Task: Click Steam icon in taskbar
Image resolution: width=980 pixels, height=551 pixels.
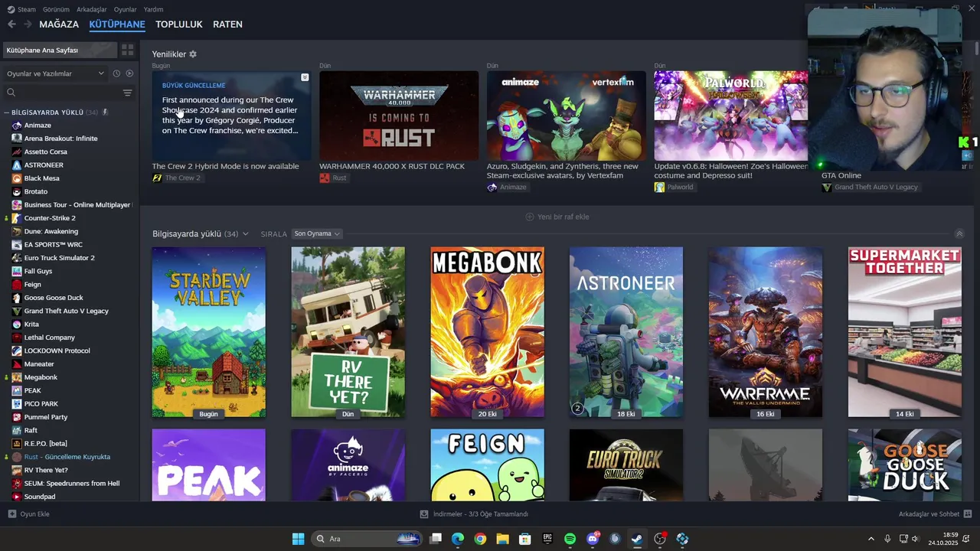Action: pyautogui.click(x=637, y=539)
